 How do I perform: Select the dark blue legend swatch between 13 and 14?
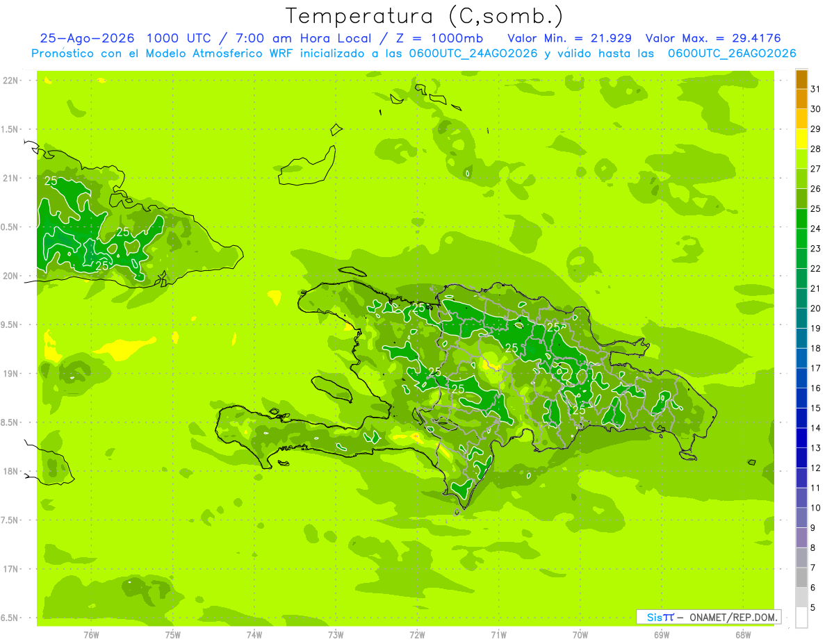pyautogui.click(x=801, y=438)
